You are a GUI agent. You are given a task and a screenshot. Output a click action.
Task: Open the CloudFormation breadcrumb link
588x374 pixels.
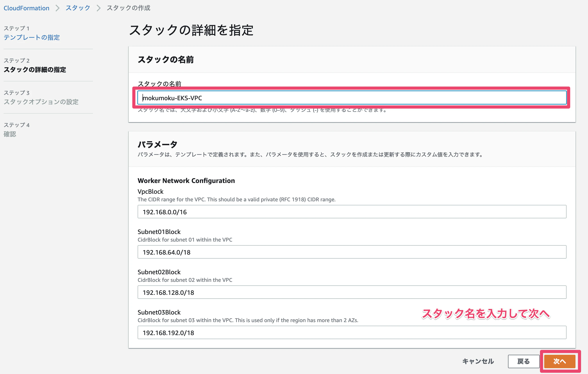pyautogui.click(x=26, y=8)
